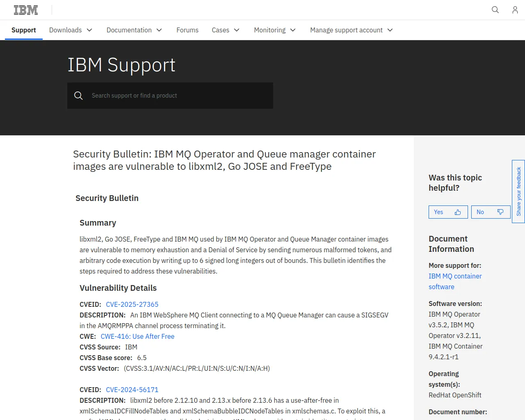This screenshot has width=525, height=420.
Task: Click the CVSS Base score 6.5 value
Action: [x=142, y=358]
